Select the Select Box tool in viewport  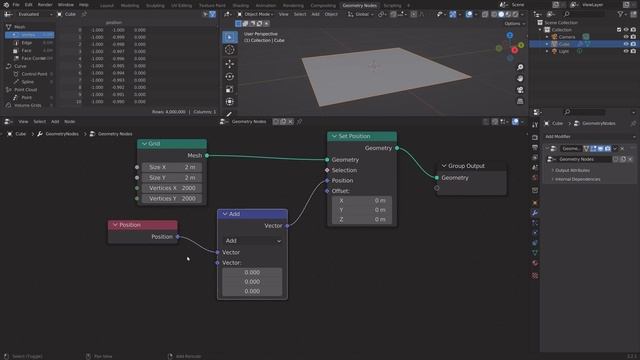[x=230, y=37]
